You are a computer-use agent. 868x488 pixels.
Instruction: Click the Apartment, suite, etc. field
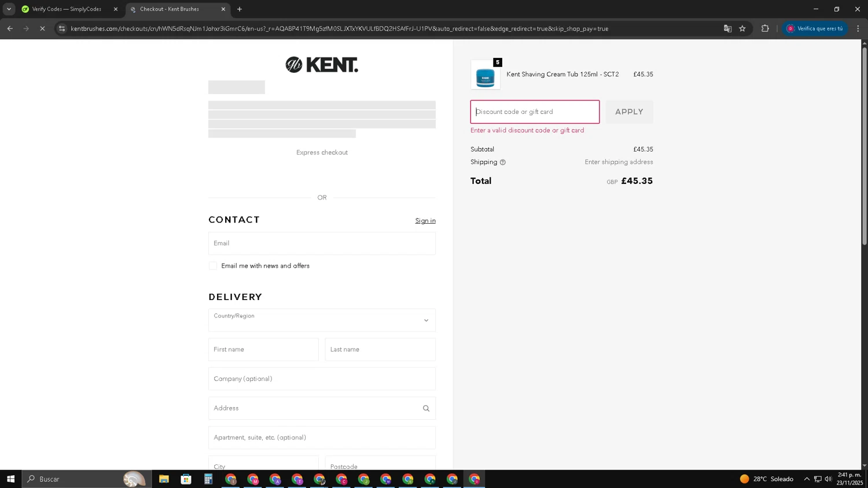322,438
